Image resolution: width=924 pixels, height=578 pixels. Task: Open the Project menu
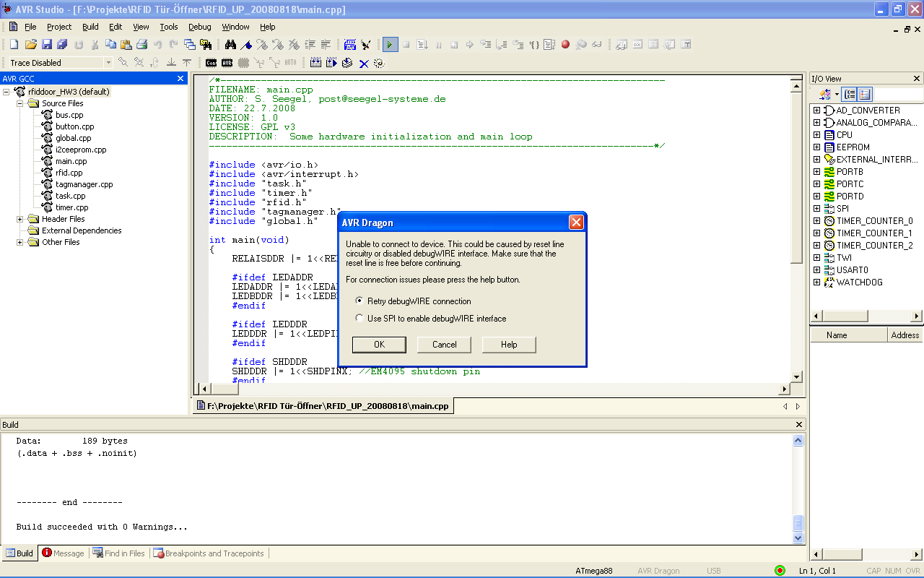59,27
